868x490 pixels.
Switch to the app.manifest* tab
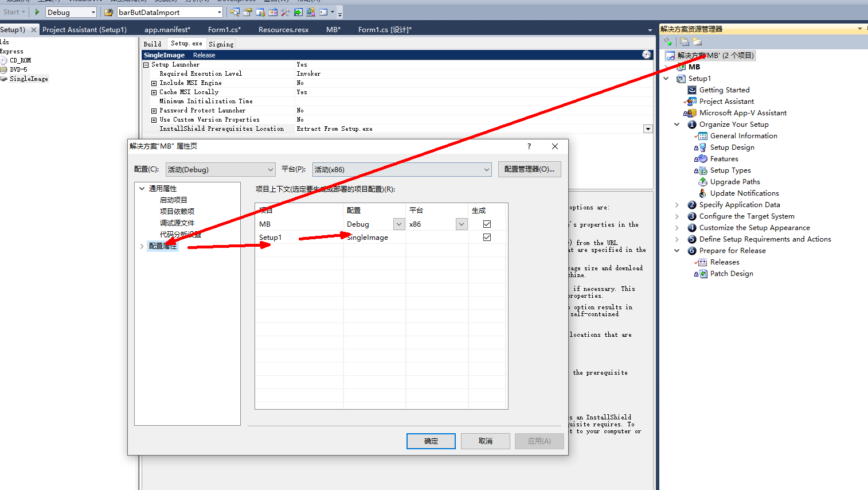[167, 30]
